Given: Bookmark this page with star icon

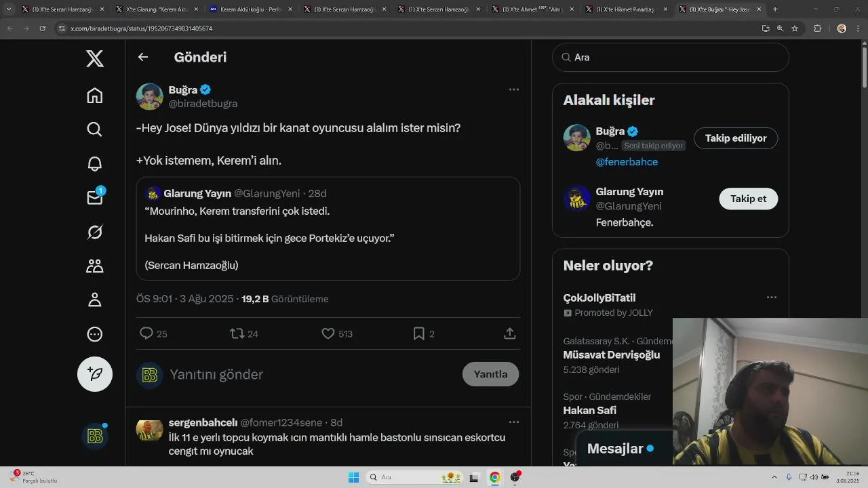Looking at the screenshot, I should tap(795, 28).
